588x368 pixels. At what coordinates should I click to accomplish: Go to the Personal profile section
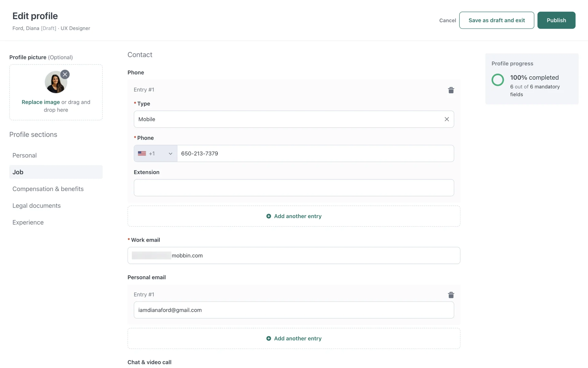tap(24, 155)
